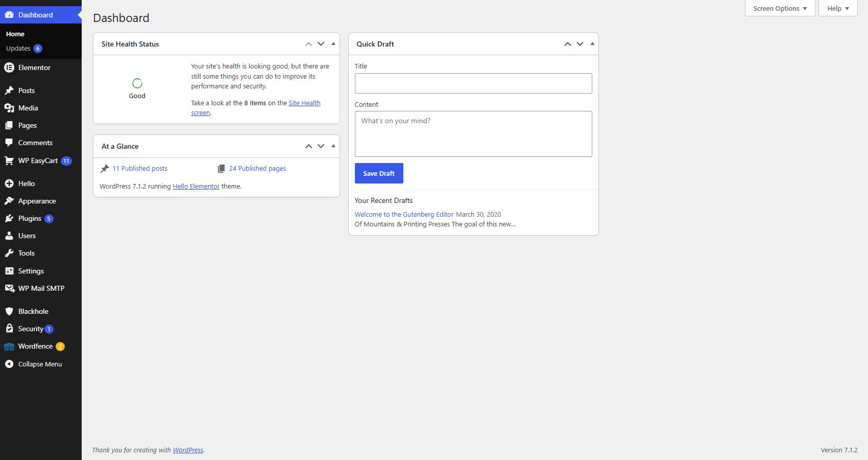Click the WordPress footer link
Viewport: 868px width, 460px height.
188,450
